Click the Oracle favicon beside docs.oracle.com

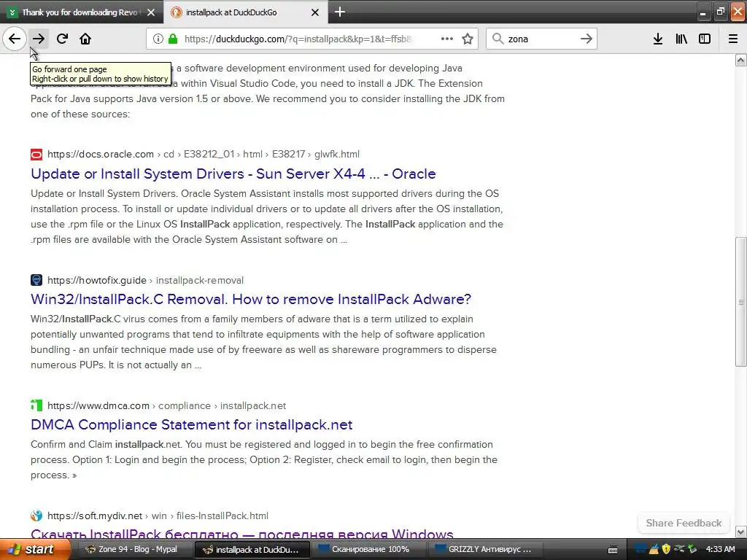click(x=36, y=155)
